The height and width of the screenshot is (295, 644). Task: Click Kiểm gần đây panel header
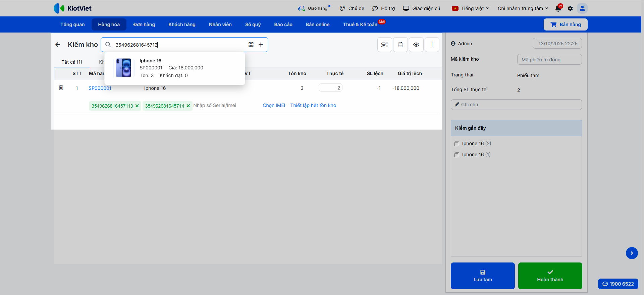pos(516,128)
